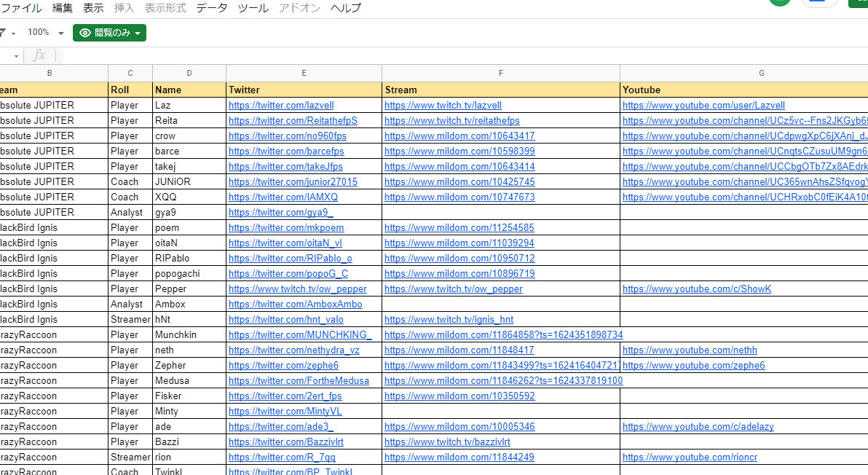This screenshot has width=868, height=475.
Task: Select the Name cell 'JUNiOR'
Action: pos(189,181)
